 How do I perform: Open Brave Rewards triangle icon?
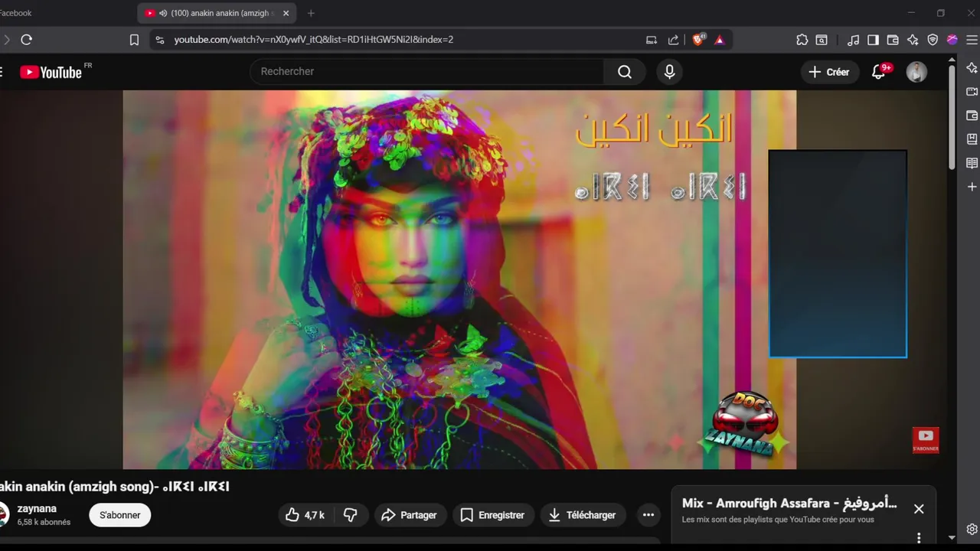pos(720,40)
